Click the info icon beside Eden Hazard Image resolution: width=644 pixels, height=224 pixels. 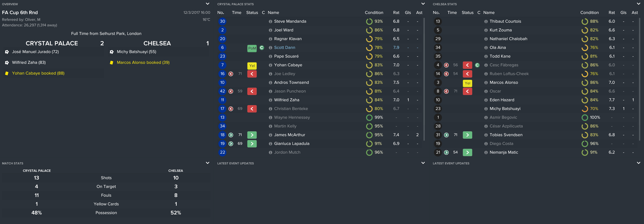486,100
